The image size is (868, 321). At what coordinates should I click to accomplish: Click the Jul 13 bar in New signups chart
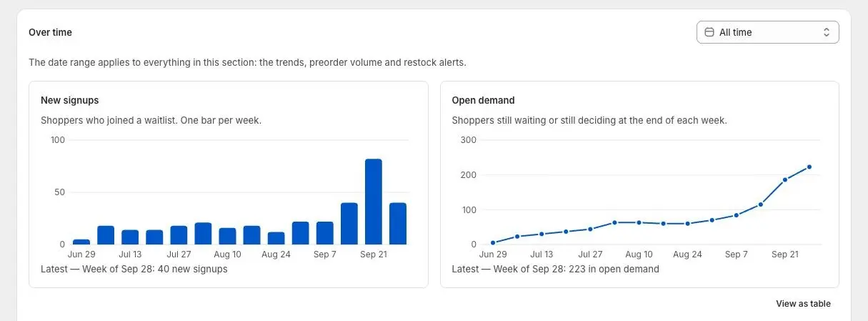pyautogui.click(x=130, y=237)
